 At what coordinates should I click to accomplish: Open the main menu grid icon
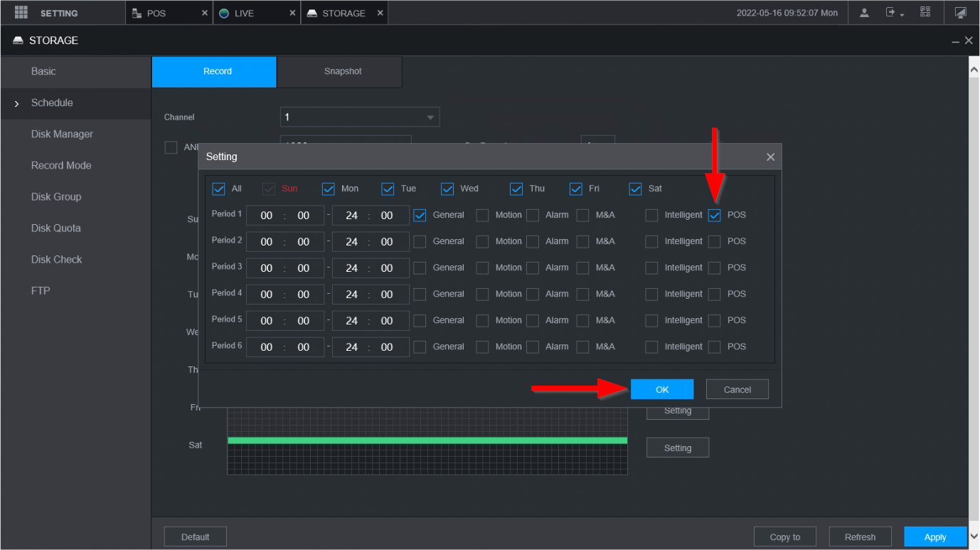21,13
